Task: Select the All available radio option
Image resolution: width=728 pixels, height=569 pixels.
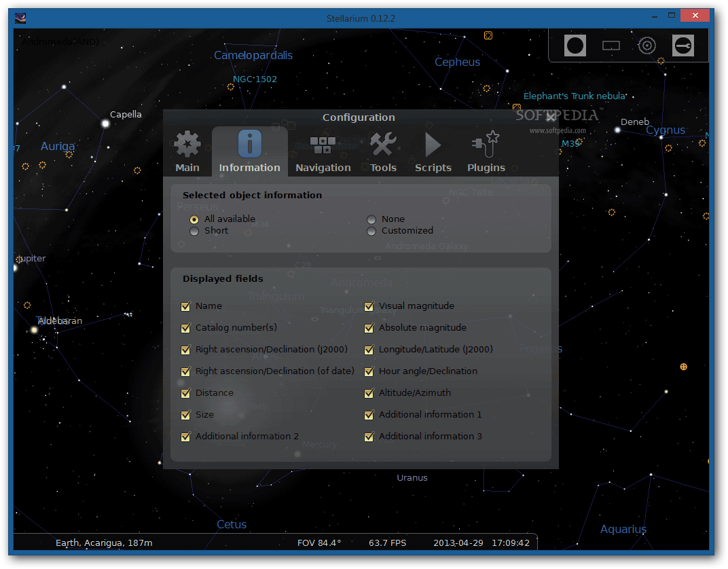Action: [194, 219]
